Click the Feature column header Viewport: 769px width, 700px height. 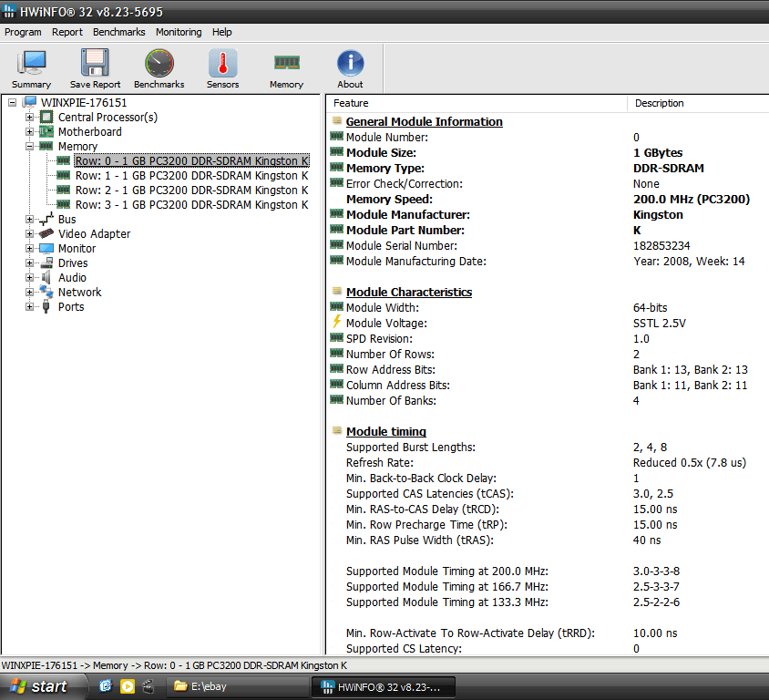coord(351,103)
